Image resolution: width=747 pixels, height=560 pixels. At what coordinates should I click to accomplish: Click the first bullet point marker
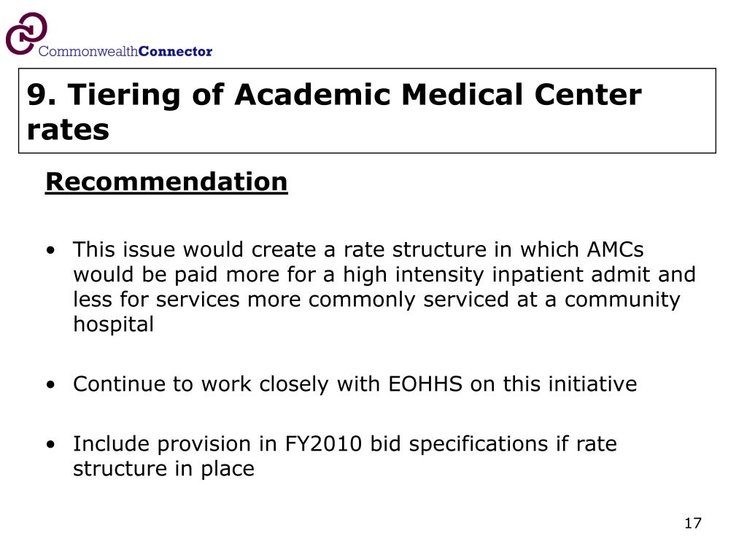(x=51, y=251)
